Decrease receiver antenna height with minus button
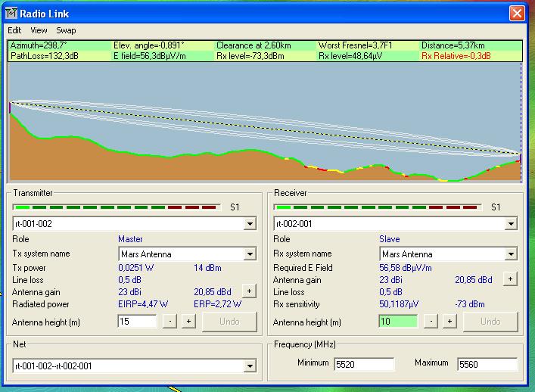 coord(431,322)
